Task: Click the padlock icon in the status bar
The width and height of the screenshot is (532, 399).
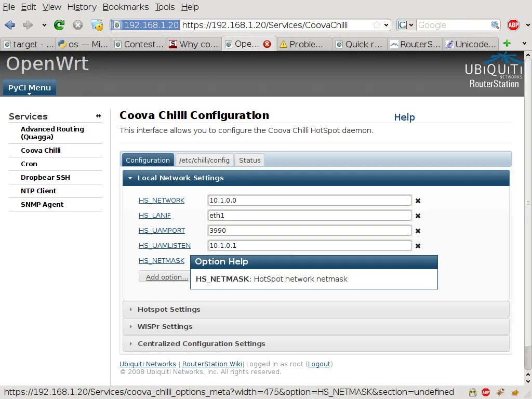Action: 472,392
